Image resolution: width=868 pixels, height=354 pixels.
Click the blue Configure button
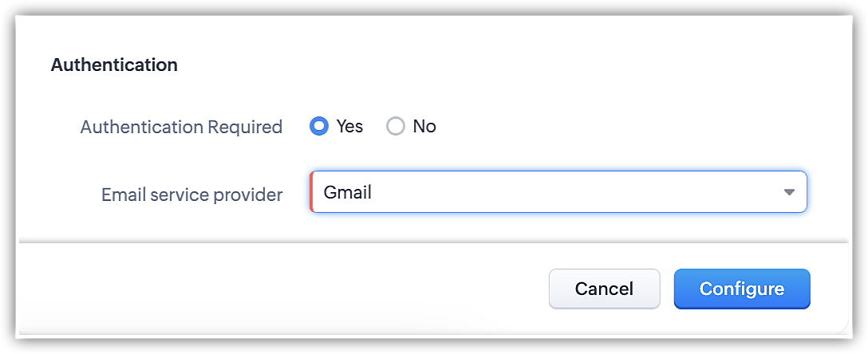tap(741, 289)
